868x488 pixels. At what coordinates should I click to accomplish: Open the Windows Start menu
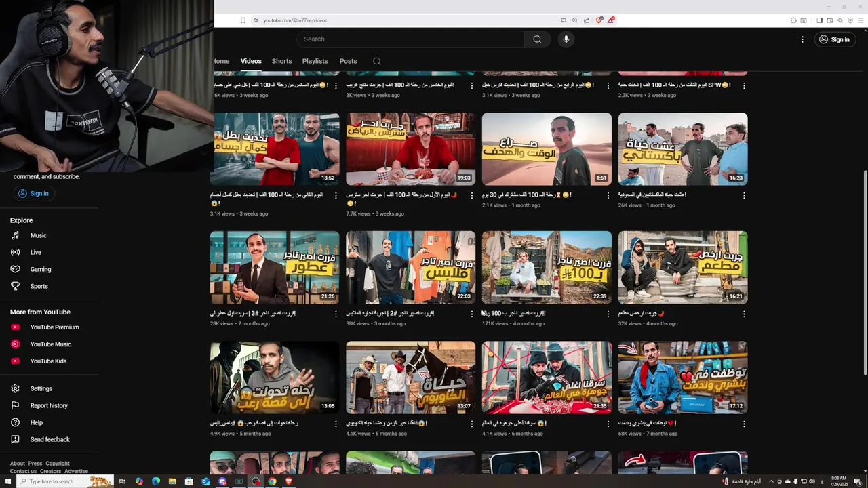8,481
